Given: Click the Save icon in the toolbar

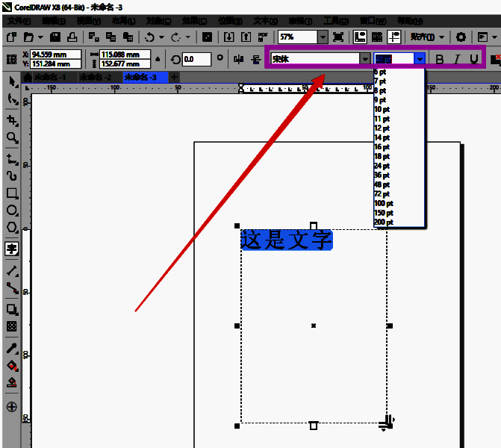Looking at the screenshot, I should coord(55,37).
